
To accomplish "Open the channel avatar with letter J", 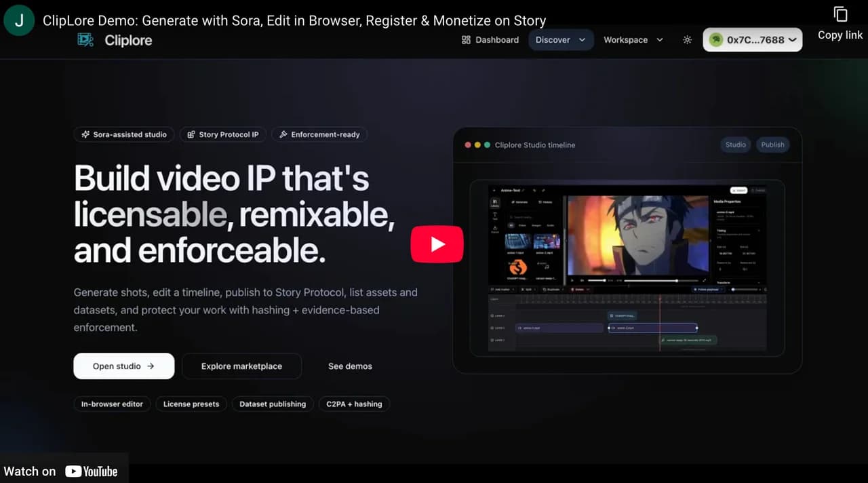I will [18, 20].
